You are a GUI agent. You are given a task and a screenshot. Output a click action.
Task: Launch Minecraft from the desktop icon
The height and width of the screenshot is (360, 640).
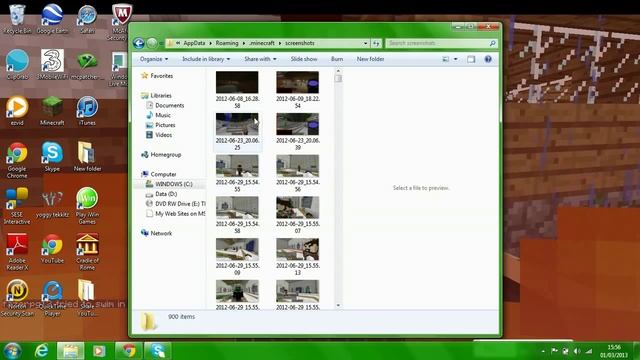coord(52,111)
